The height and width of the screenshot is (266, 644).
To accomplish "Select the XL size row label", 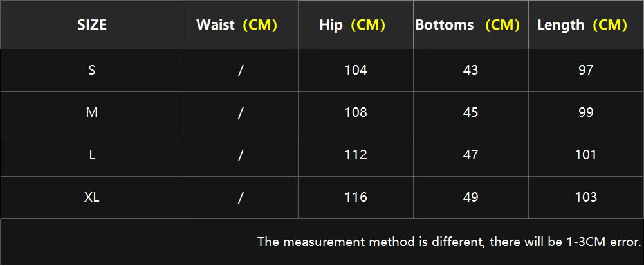I will pos(92,197).
